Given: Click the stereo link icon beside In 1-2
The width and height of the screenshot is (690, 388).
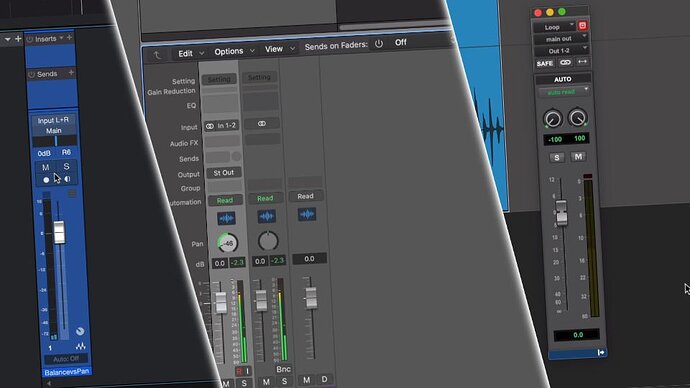Looking at the screenshot, I should (x=210, y=126).
